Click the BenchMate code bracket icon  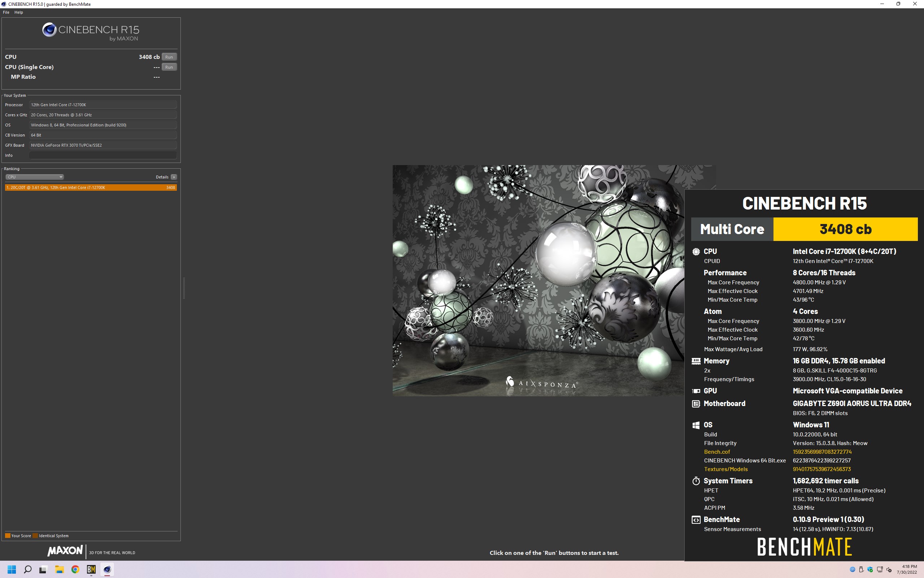click(x=696, y=520)
